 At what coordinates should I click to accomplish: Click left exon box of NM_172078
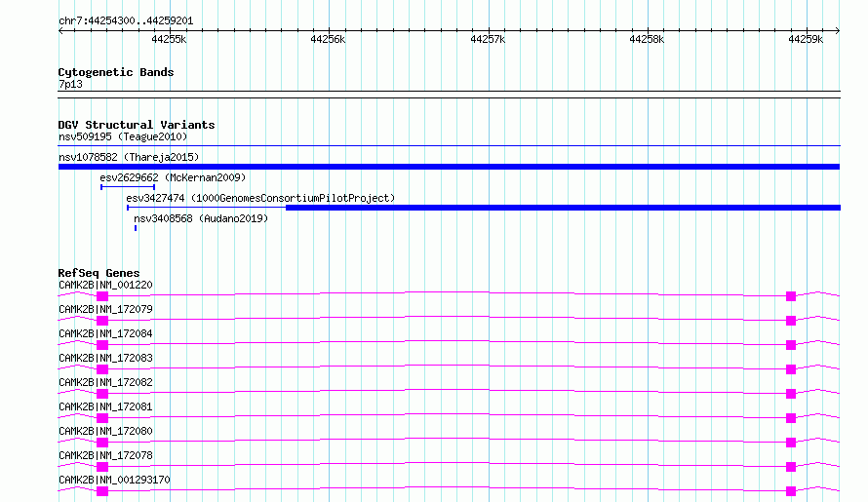[x=102, y=467]
